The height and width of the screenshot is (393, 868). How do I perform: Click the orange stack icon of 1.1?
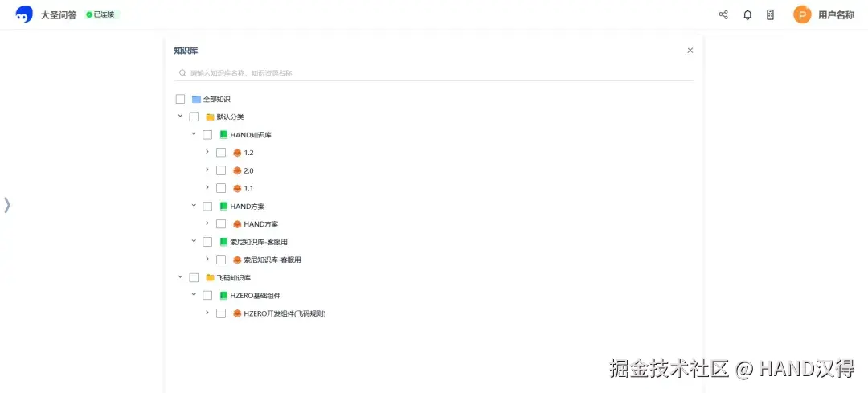(237, 188)
